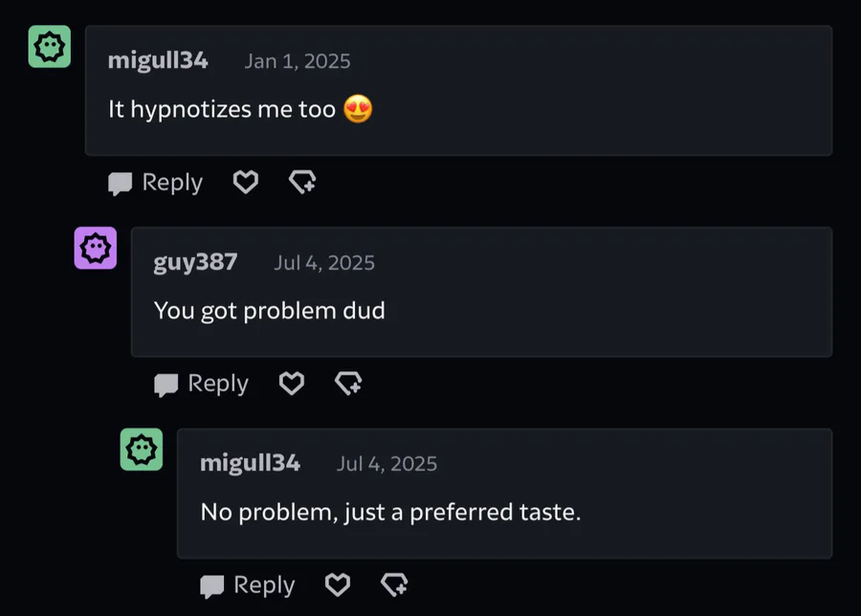This screenshot has height=616, width=861.
Task: Open migull34's avatar on the last reply
Action: click(142, 450)
